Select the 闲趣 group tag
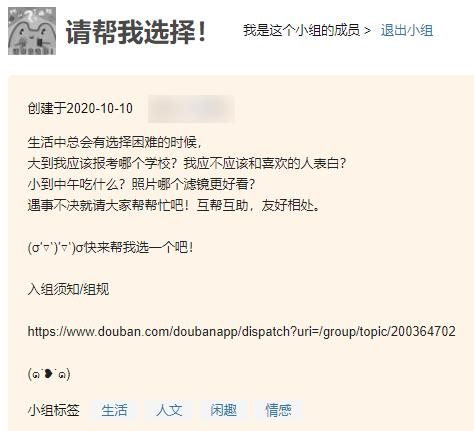The width and height of the screenshot is (474, 431). (x=224, y=410)
